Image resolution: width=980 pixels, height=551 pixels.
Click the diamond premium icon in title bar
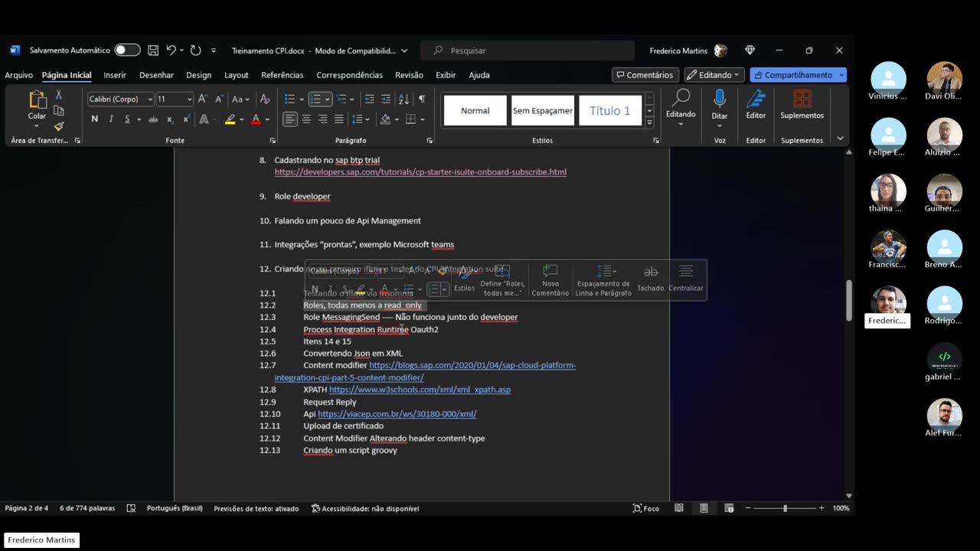(750, 51)
